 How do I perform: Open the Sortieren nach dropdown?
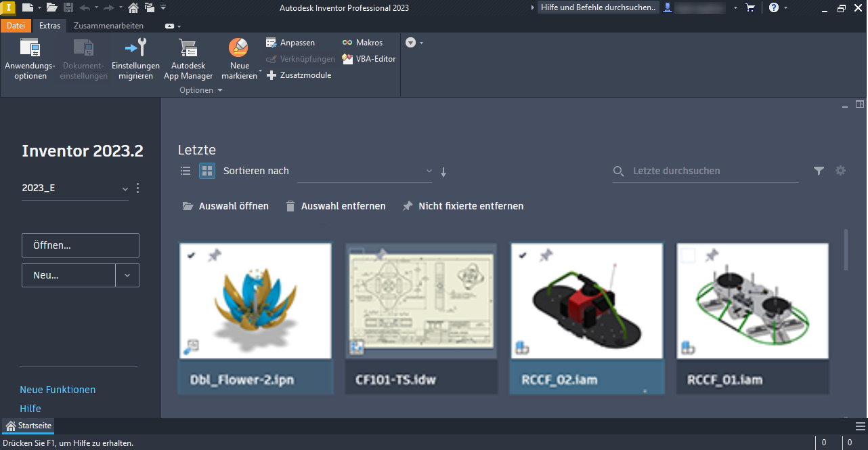point(429,171)
